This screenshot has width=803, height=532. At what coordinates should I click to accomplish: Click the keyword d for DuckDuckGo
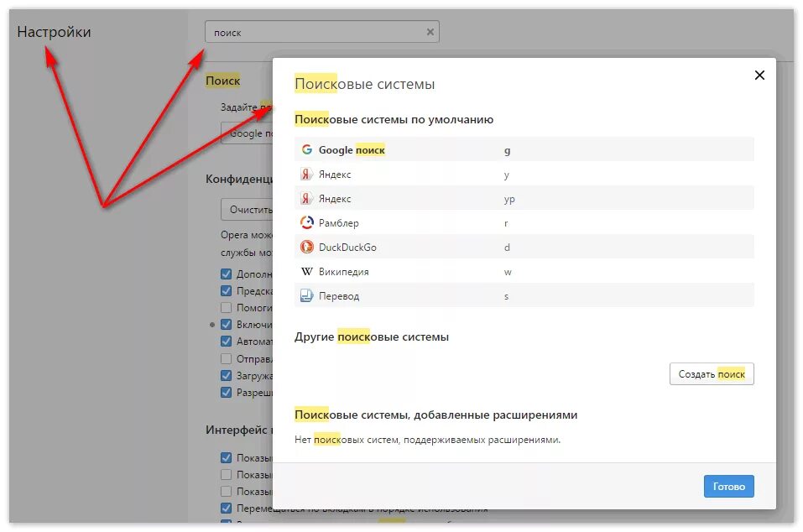point(507,248)
